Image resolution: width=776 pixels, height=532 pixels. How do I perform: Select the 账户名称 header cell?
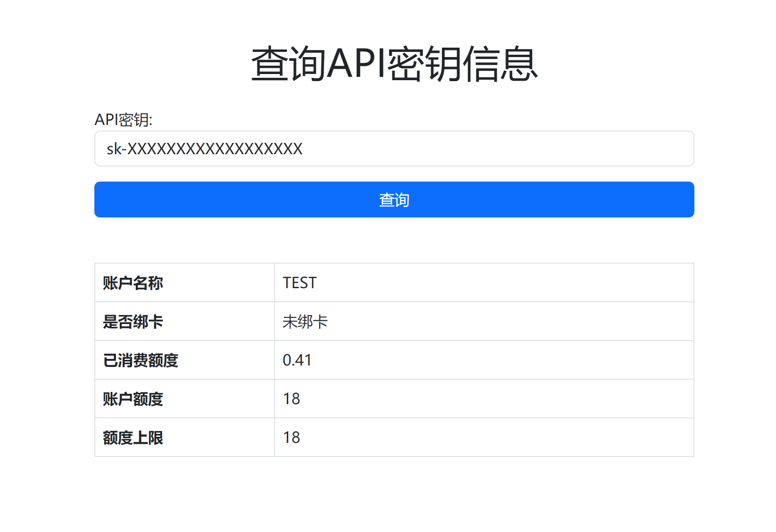click(133, 283)
